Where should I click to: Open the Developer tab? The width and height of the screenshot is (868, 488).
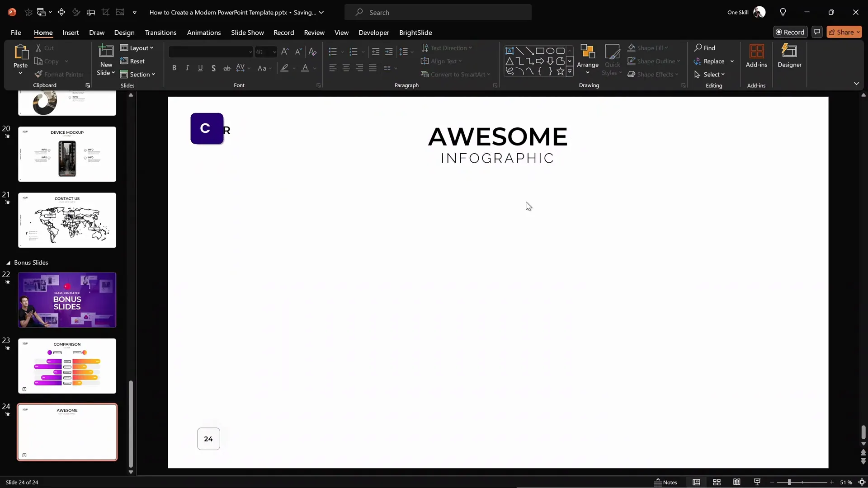pos(373,33)
